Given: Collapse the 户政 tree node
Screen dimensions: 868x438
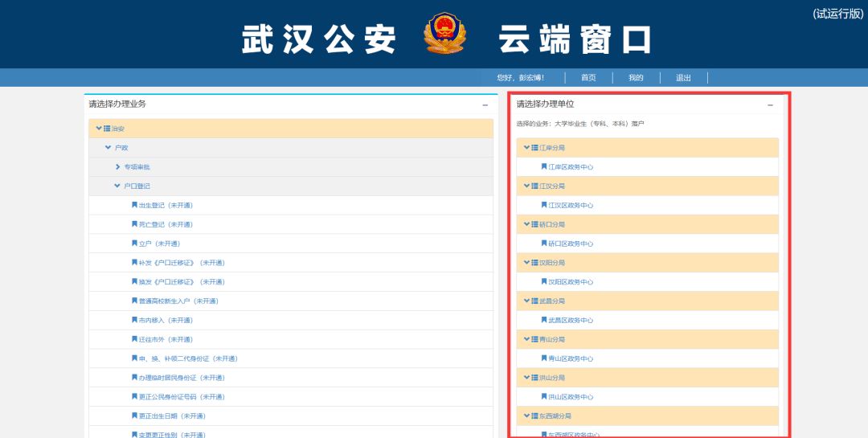Looking at the screenshot, I should [x=108, y=148].
